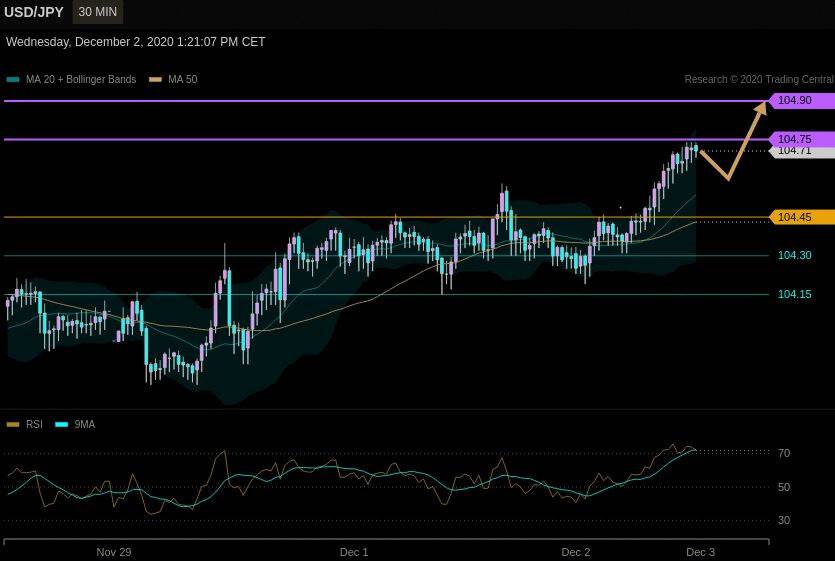Click the 104.71 current price tag
The image size is (835, 561).
coord(802,152)
